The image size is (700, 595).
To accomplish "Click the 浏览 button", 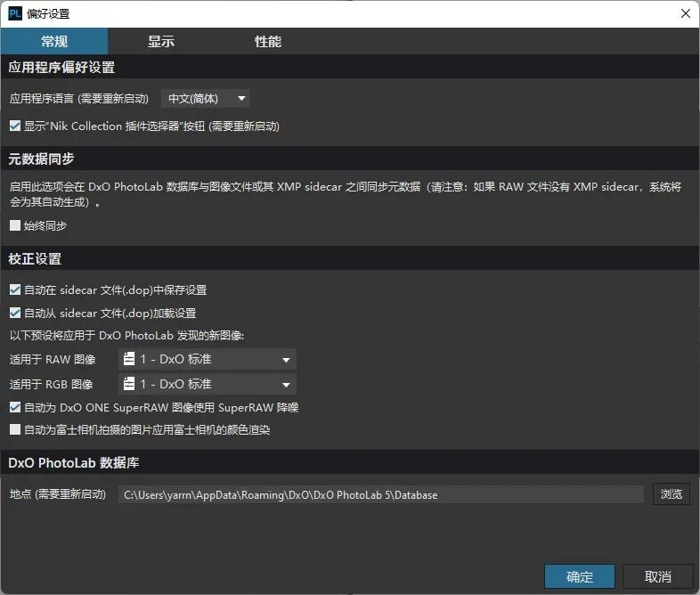I will coord(671,493).
